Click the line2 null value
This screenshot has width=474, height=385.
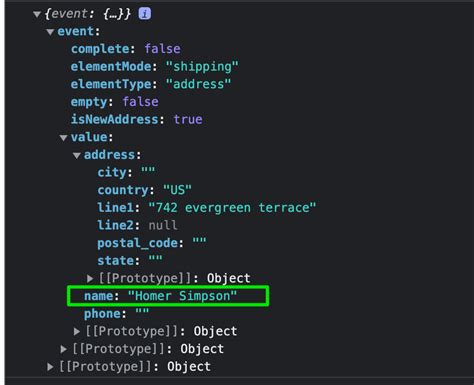163,225
